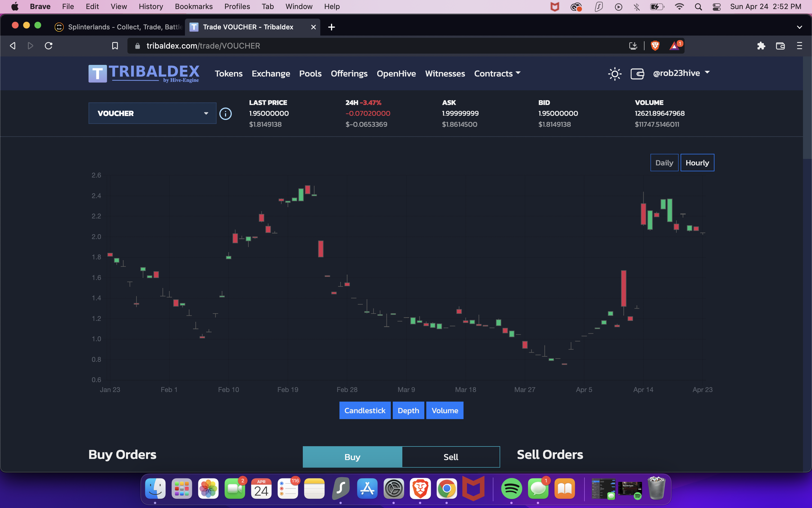
Task: Open App Store from the dock
Action: (x=367, y=488)
